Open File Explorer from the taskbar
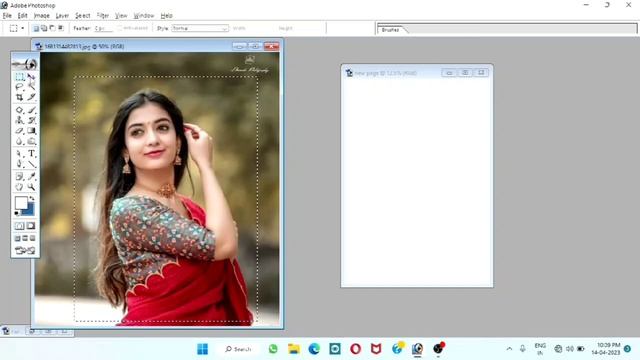The image size is (640, 360). point(293,349)
